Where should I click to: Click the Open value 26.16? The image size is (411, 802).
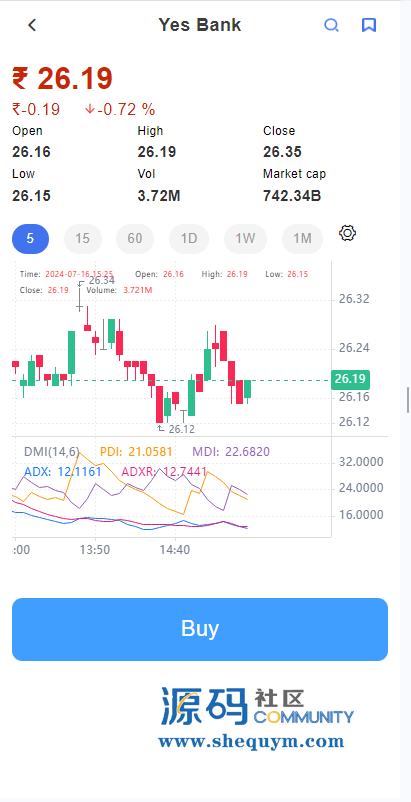(x=31, y=152)
